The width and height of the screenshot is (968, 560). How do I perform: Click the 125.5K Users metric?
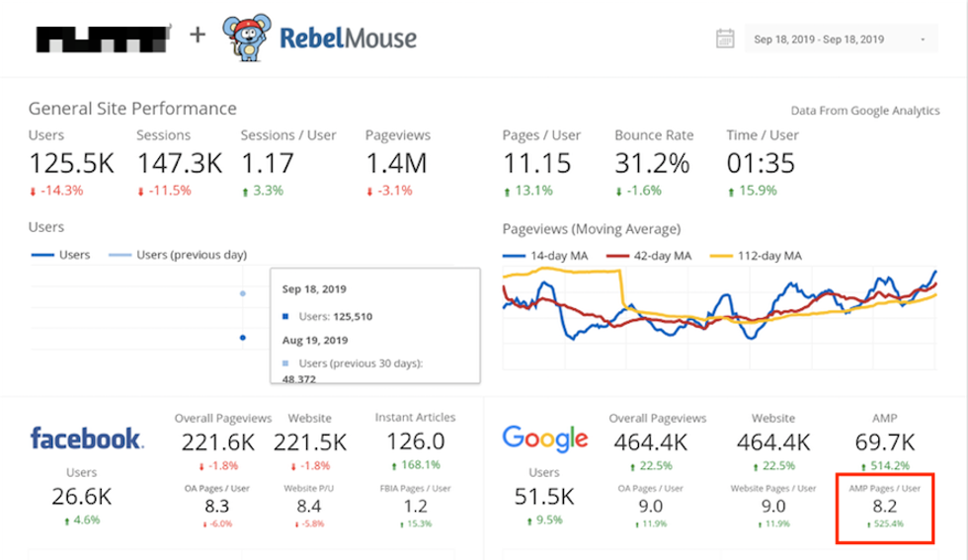[x=71, y=162]
